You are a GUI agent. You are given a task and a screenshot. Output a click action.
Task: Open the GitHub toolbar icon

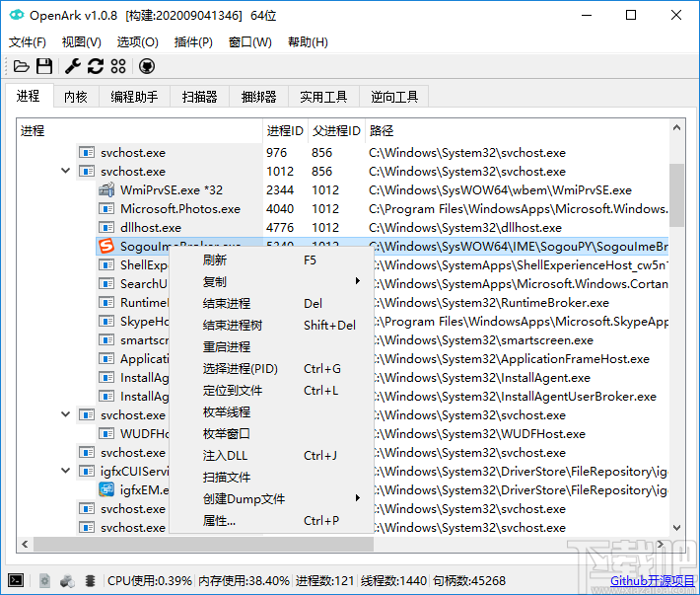tap(147, 66)
